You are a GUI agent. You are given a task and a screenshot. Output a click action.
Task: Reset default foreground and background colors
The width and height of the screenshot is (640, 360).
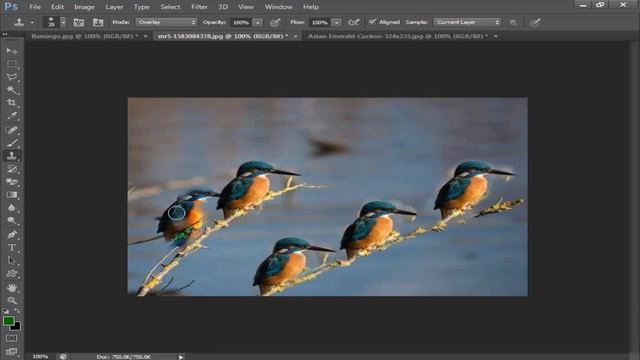point(6,311)
